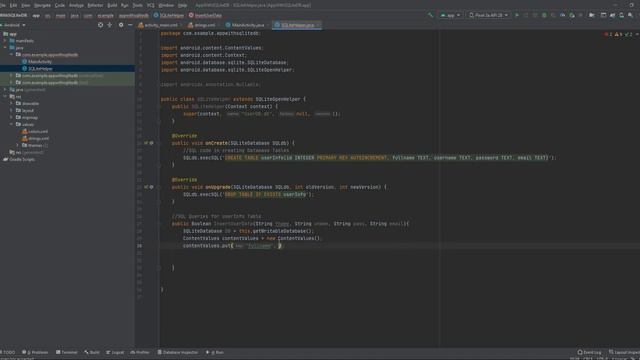The width and height of the screenshot is (640, 360).
Task: Open the Problems tool window
Action: (35, 352)
